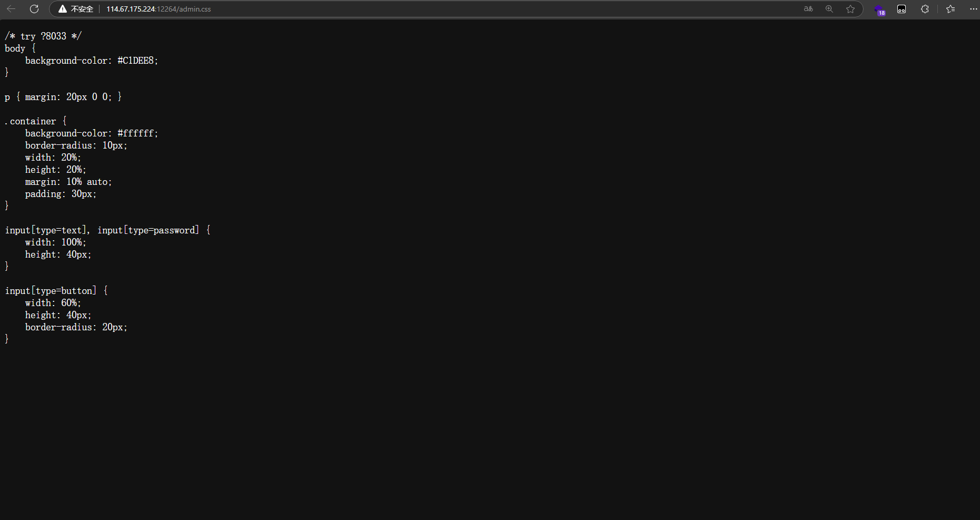Click the address bar URL text
The width and height of the screenshot is (980, 520).
[x=159, y=9]
